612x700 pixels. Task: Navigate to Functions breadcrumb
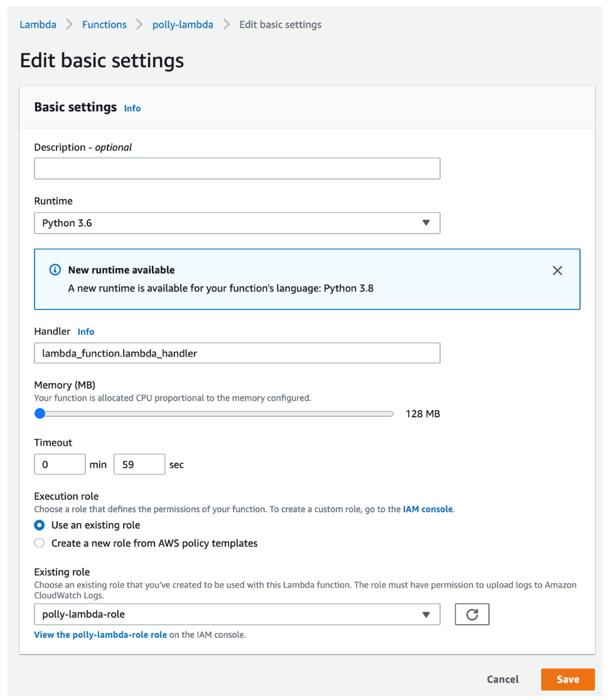104,24
